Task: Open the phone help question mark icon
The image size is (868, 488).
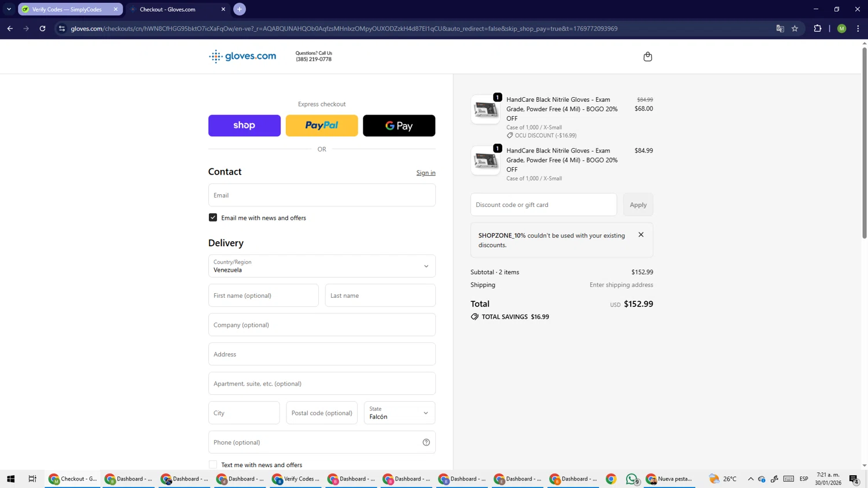Action: pyautogui.click(x=426, y=442)
